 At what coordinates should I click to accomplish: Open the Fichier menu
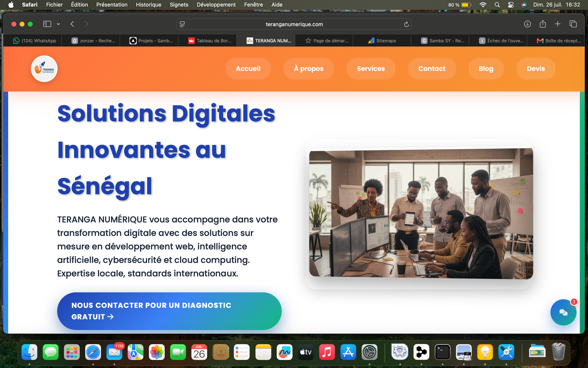point(54,4)
